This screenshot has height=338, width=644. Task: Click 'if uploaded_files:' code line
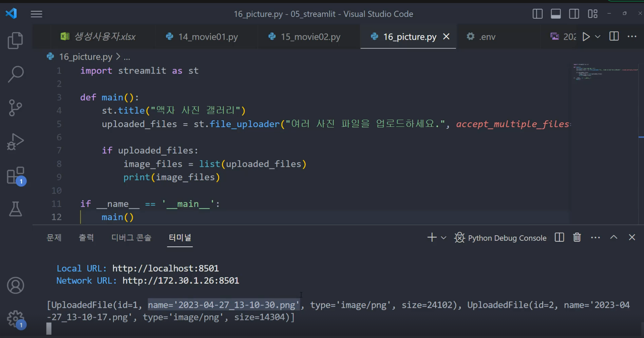pyautogui.click(x=150, y=151)
